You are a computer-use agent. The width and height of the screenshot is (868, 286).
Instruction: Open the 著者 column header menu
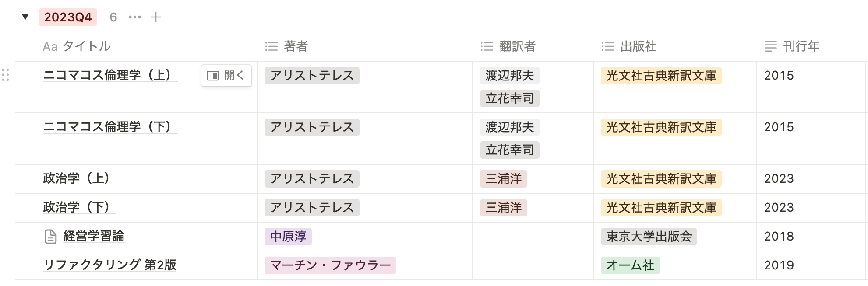pyautogui.click(x=287, y=46)
